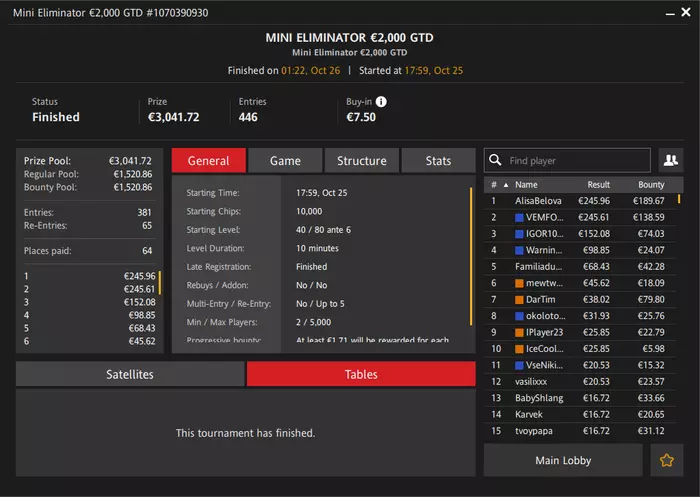Screen dimensions: 700x497
Task: Click the orange flag beside mewtw...
Action: point(519,283)
